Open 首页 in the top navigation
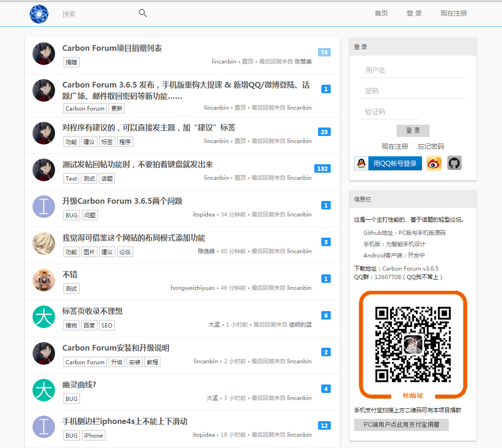 coord(381,13)
